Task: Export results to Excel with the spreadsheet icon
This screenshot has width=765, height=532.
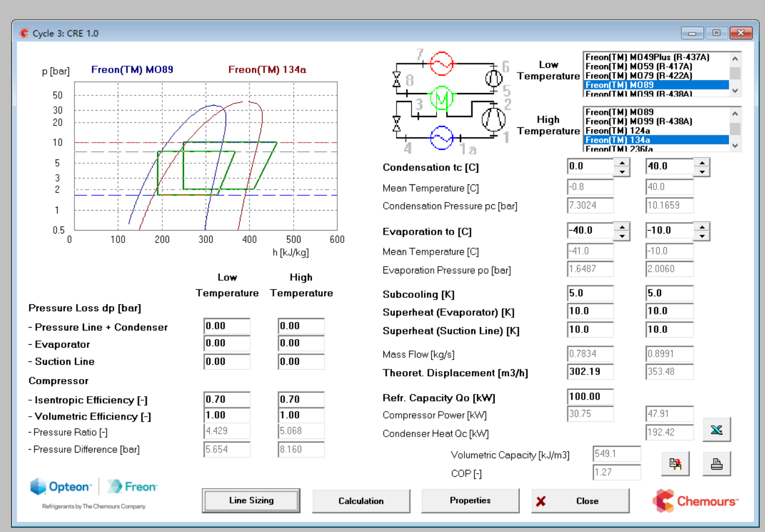Action: click(x=716, y=430)
